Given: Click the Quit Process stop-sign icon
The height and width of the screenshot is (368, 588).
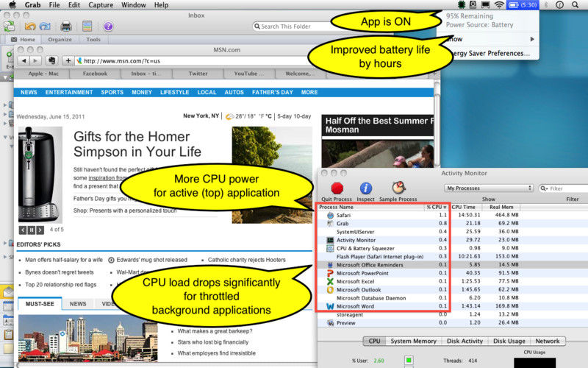Looking at the screenshot, I should point(337,188).
